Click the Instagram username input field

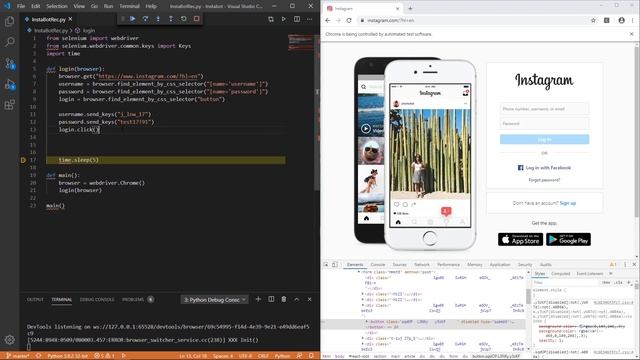(544, 109)
